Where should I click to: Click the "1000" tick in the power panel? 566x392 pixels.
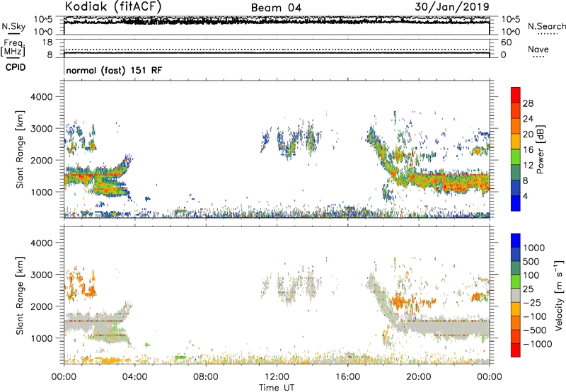pos(42,192)
